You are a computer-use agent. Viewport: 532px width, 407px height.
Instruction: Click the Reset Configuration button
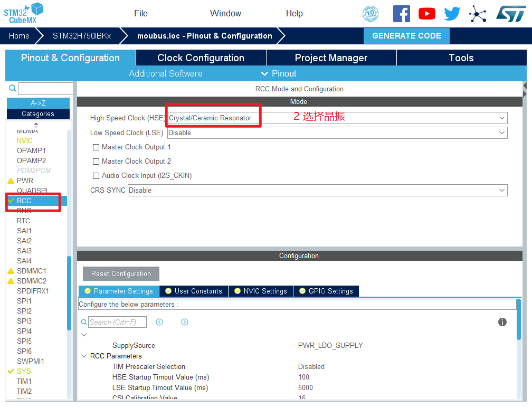click(121, 273)
